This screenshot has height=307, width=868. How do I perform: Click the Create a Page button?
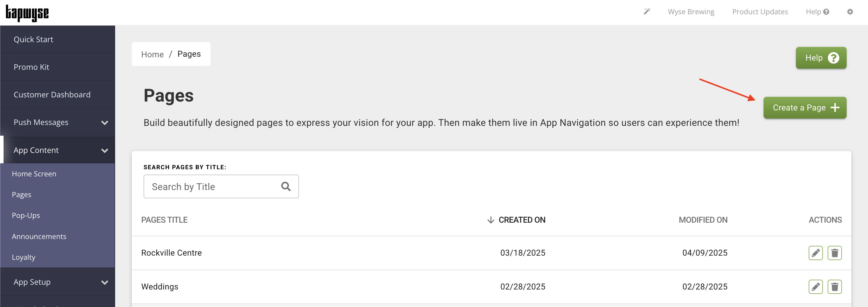(x=804, y=107)
